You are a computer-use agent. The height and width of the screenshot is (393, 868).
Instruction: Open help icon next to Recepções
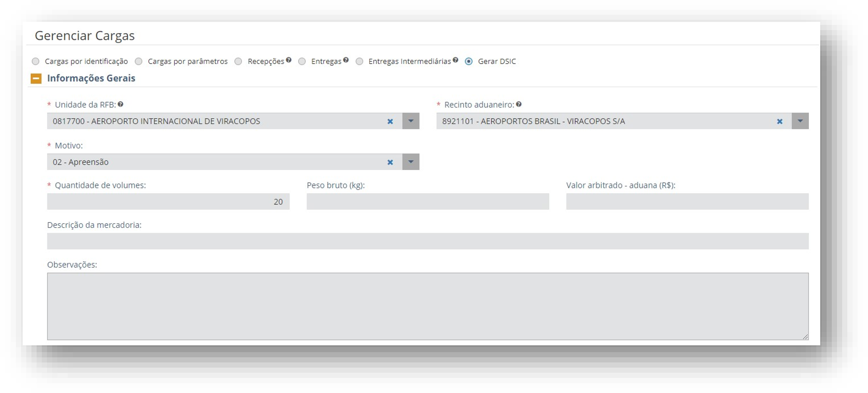pos(289,60)
